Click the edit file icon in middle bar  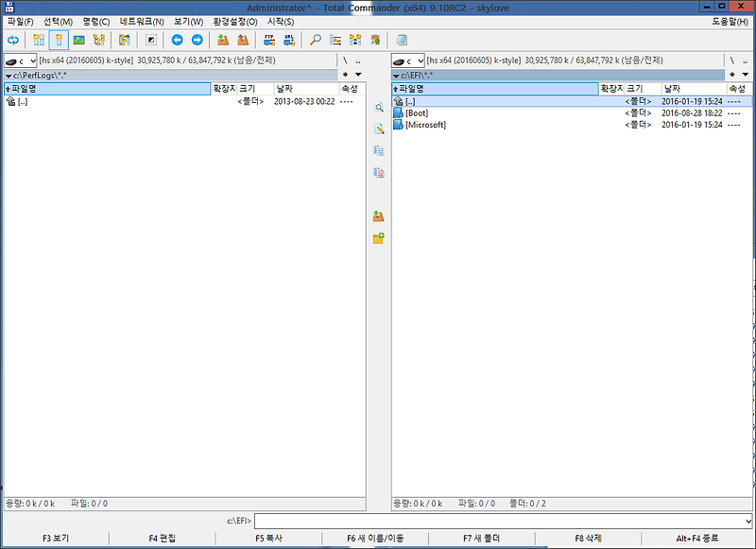coord(379,129)
